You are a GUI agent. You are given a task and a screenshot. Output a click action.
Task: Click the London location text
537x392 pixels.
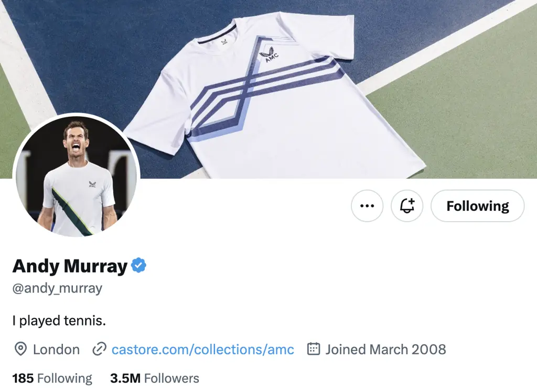coord(56,350)
